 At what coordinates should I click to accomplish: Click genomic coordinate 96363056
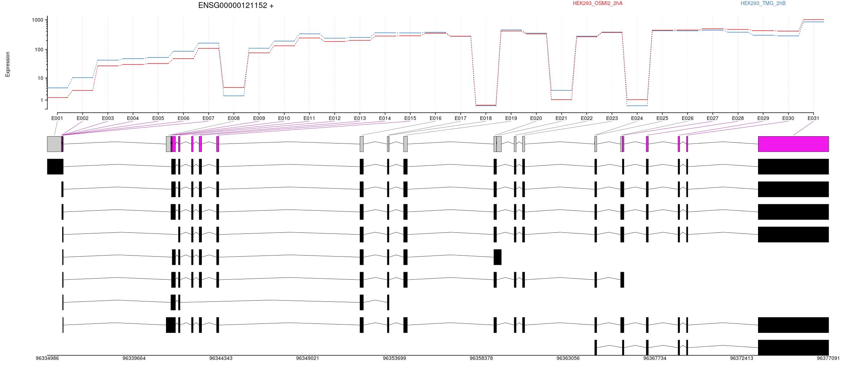(568, 358)
